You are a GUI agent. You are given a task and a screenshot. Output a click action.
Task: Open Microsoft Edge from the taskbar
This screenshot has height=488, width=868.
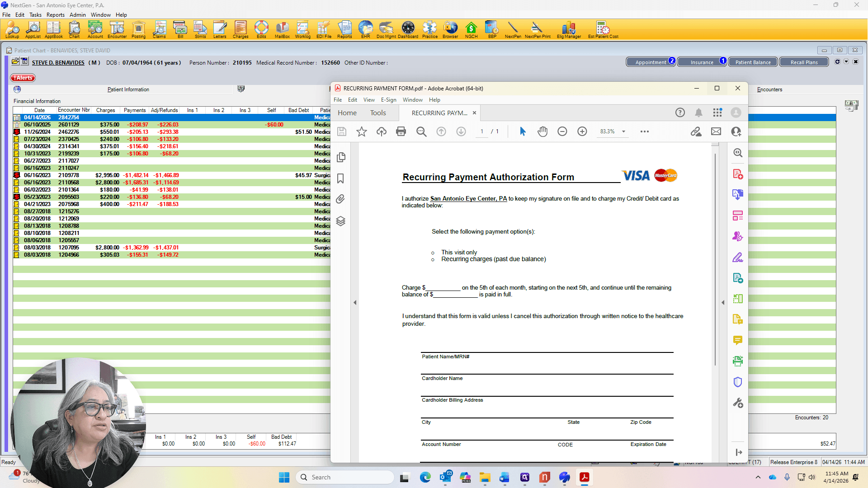pyautogui.click(x=425, y=477)
